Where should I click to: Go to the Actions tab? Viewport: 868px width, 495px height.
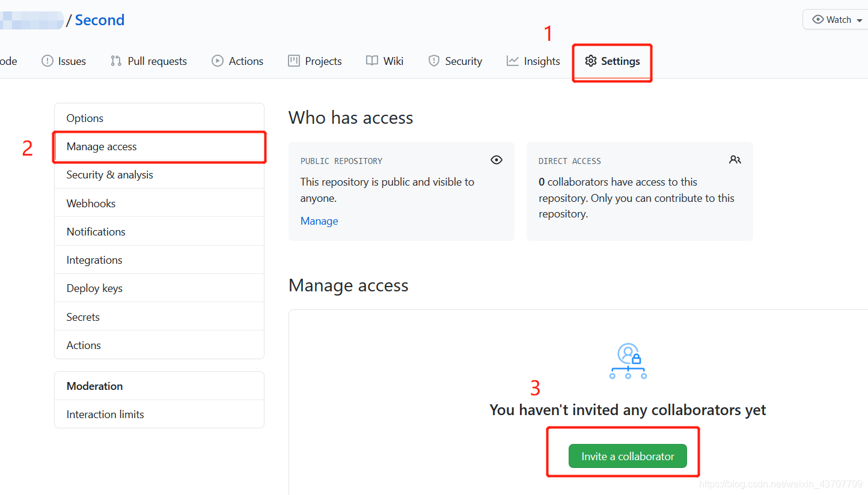coord(237,61)
